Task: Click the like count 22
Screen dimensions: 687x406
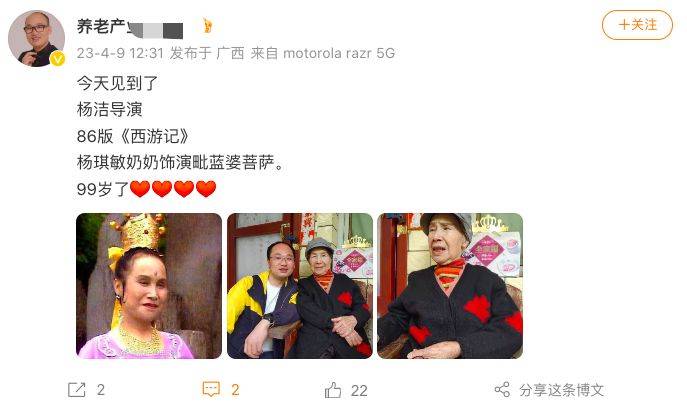Action: click(359, 390)
